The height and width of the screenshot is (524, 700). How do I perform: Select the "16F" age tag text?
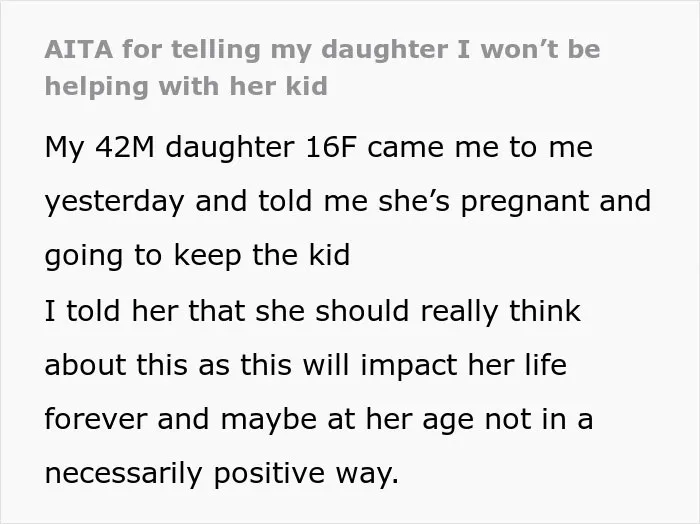click(x=331, y=147)
